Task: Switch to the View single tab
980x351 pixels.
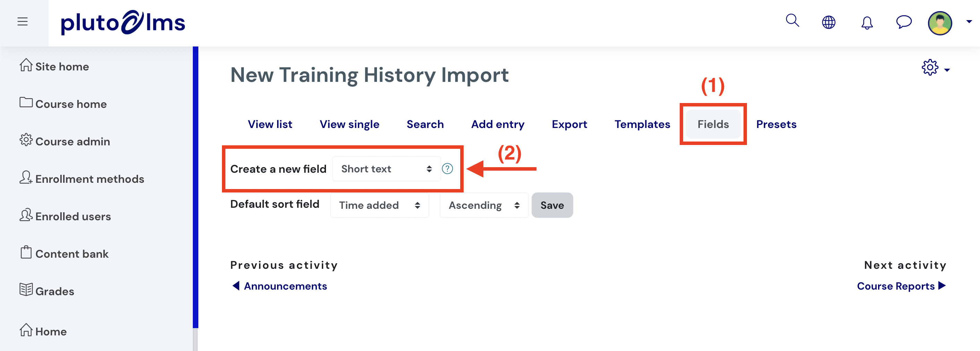Action: [x=349, y=124]
